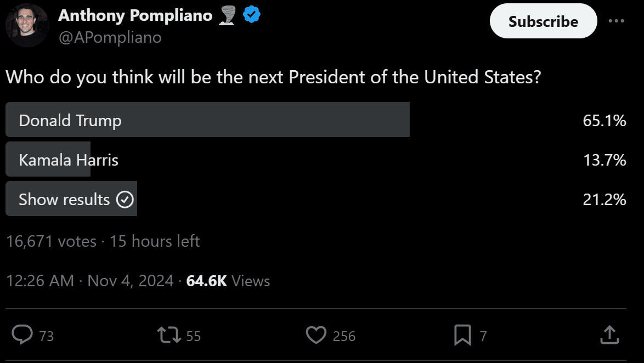Screen dimensions: 644x363
Task: Click the Subscribe button
Action: 543,21
